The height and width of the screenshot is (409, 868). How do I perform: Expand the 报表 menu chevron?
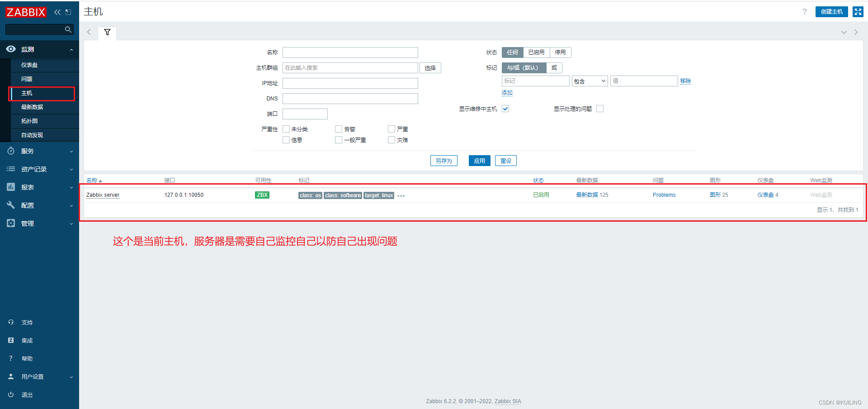71,188
